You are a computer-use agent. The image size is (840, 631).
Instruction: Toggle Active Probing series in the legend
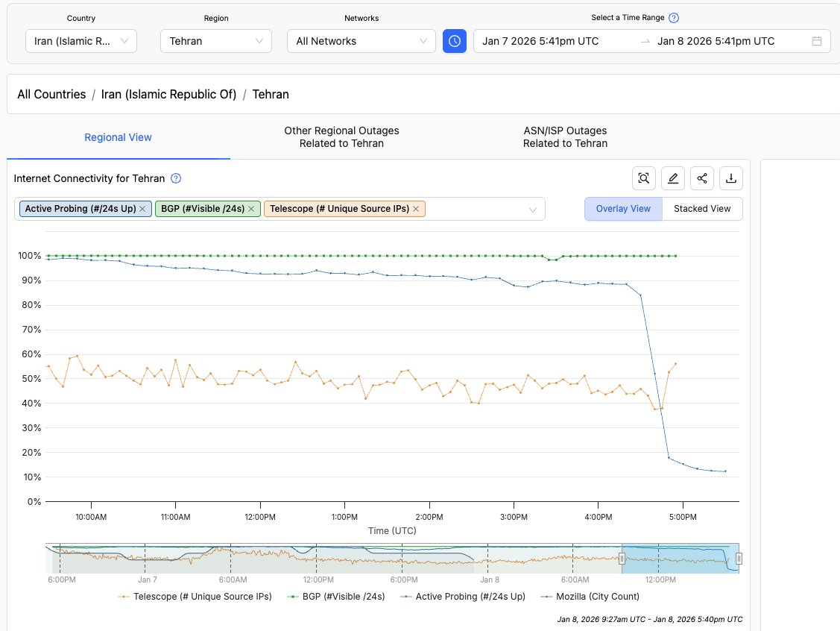coord(463,596)
